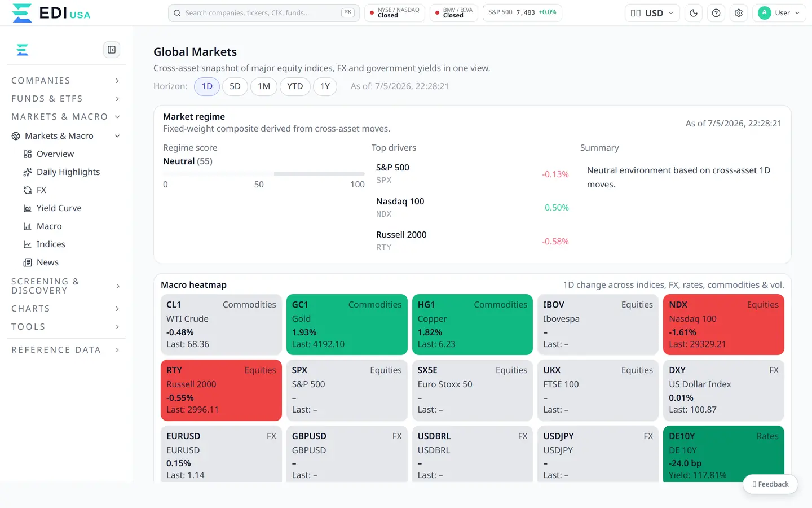Viewport: 812px width, 508px height.
Task: Click the SX5E Euro Stoxx 50 tile
Action: coord(473,390)
